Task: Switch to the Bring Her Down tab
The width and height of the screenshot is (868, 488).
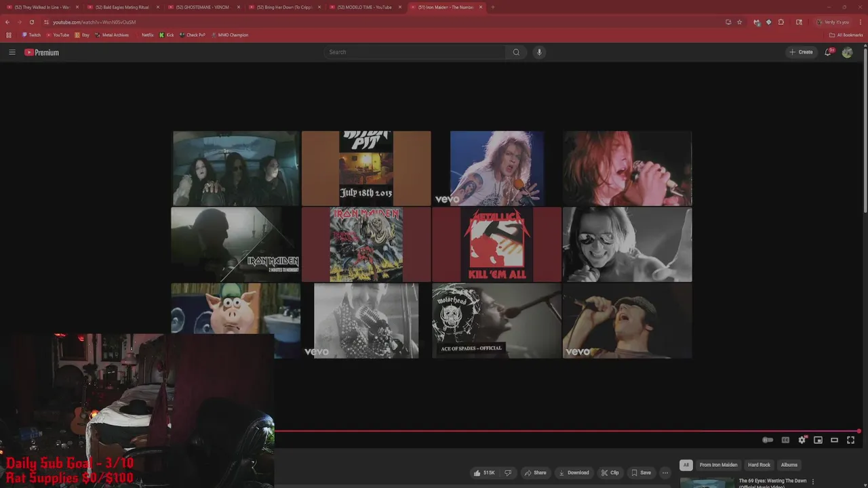Action: [283, 7]
